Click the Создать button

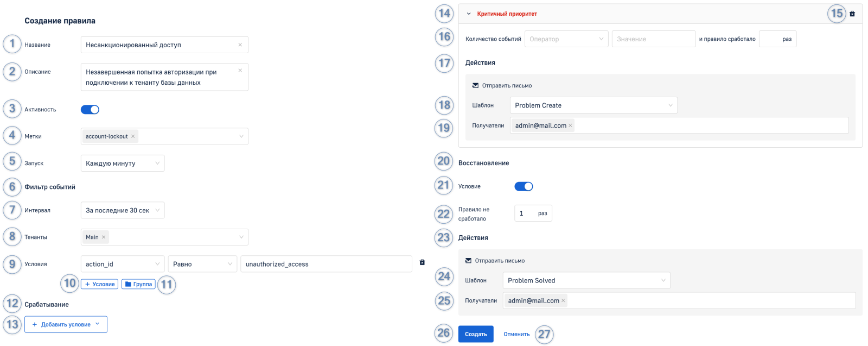coord(476,334)
